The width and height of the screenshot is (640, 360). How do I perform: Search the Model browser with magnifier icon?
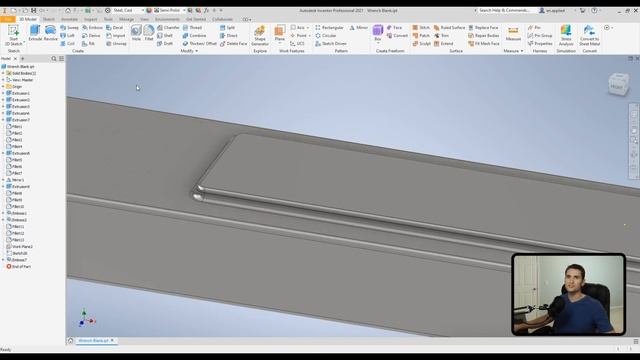click(x=54, y=59)
